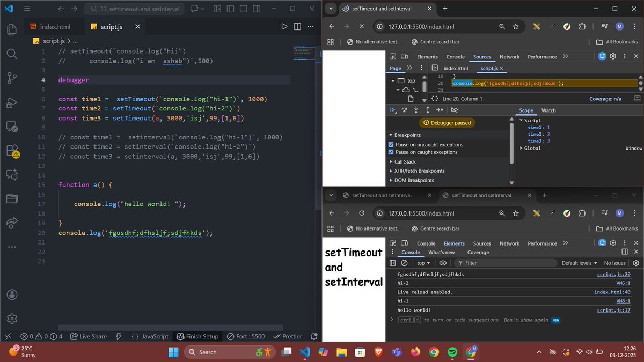Step over next function call in debugger

[405, 109]
